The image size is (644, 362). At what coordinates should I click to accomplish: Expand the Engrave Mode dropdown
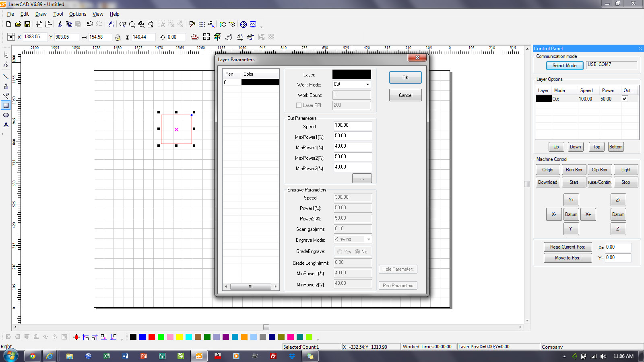tap(368, 239)
